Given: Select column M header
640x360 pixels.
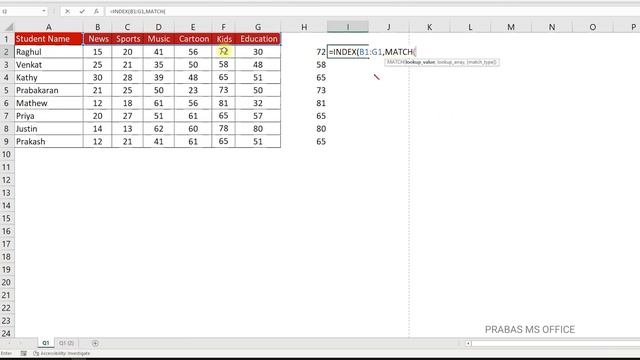Looking at the screenshot, I should click(511, 27).
